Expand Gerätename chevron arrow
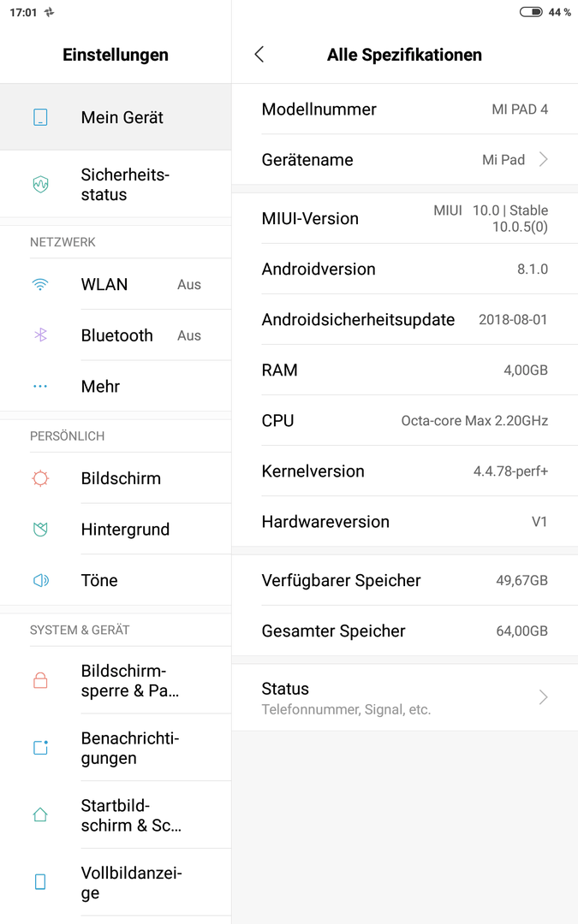578x924 pixels. click(543, 159)
